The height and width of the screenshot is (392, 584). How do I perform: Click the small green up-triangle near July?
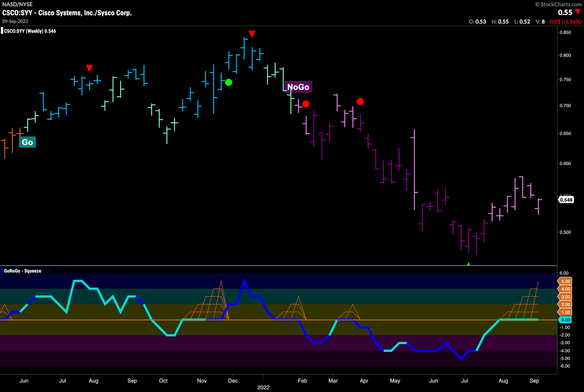[x=469, y=264]
